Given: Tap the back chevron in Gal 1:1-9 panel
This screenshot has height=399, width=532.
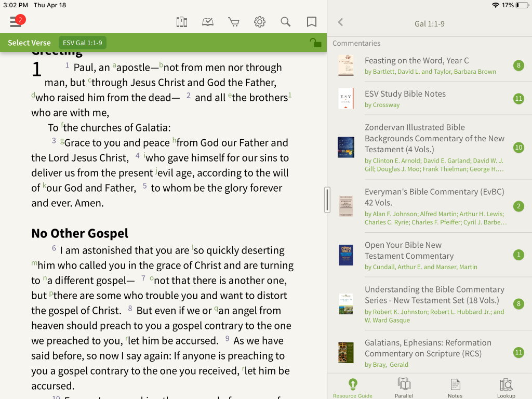Looking at the screenshot, I should tap(341, 22).
